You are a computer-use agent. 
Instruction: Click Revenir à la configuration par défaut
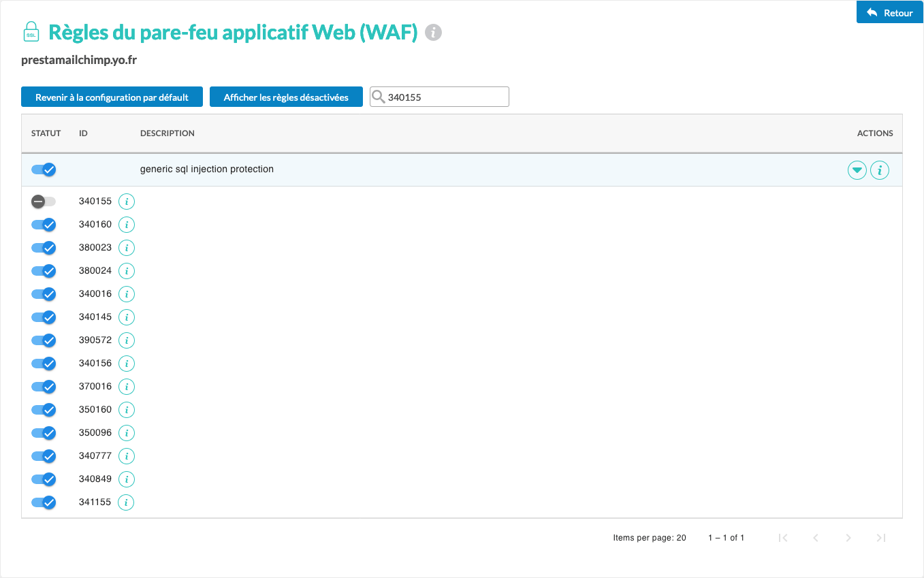tap(112, 97)
